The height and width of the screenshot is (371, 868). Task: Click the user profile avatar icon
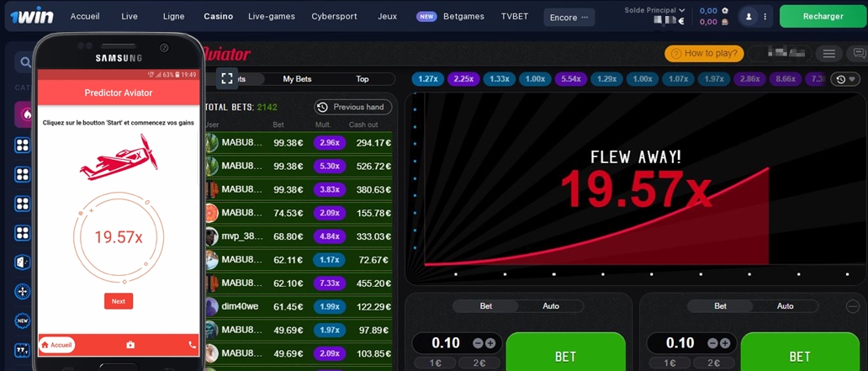point(749,17)
